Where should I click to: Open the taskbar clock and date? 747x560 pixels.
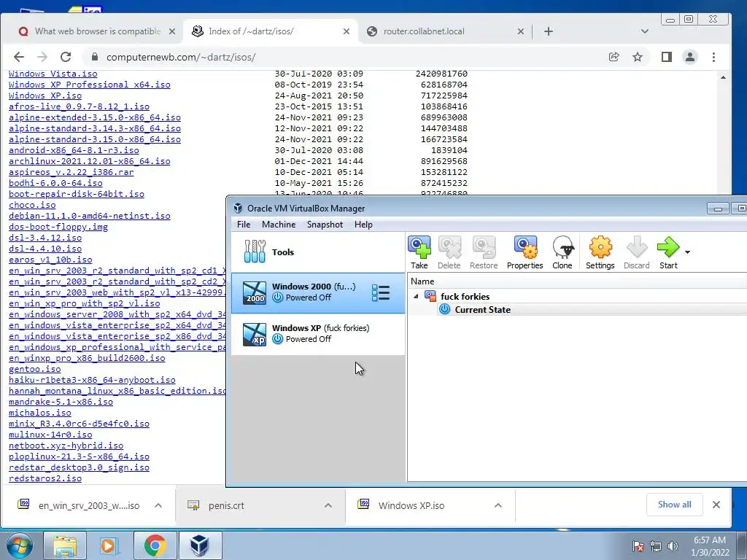tap(710, 546)
